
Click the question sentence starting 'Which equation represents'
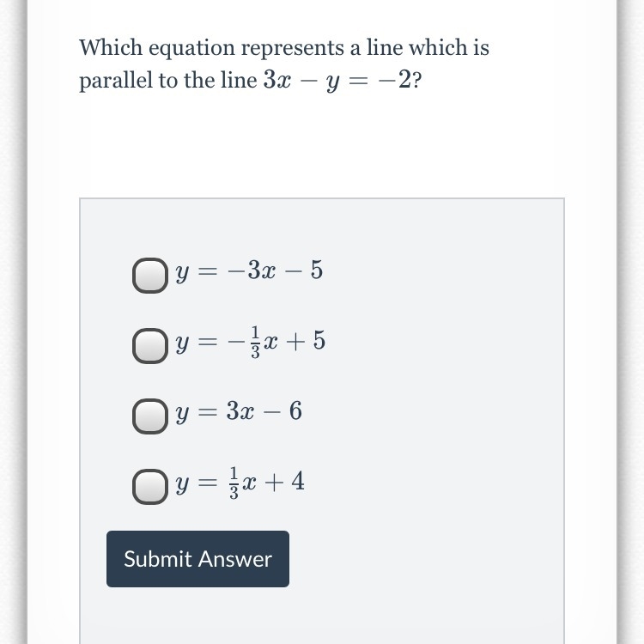[x=284, y=64]
